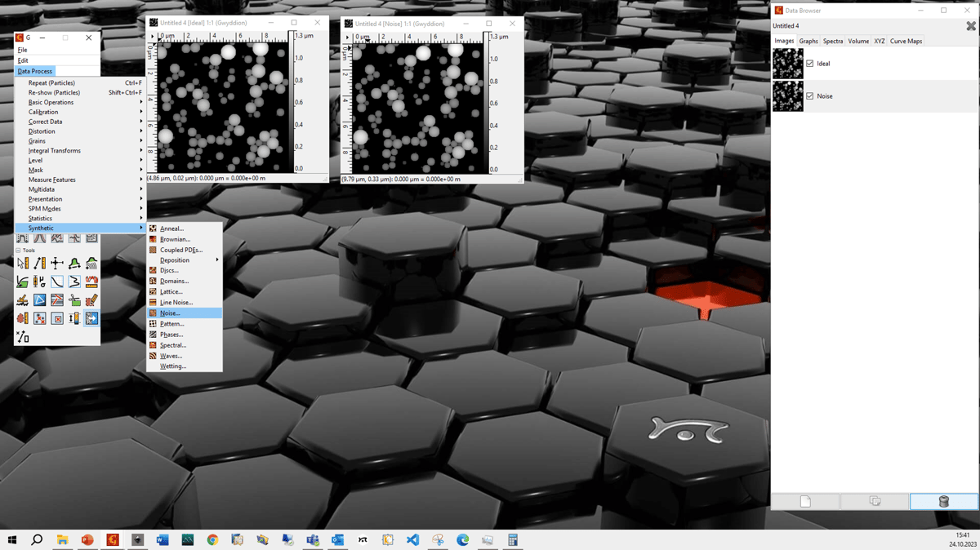This screenshot has height=550, width=980.
Task: Click the highlighted blue arrow tool icon
Action: point(91,318)
